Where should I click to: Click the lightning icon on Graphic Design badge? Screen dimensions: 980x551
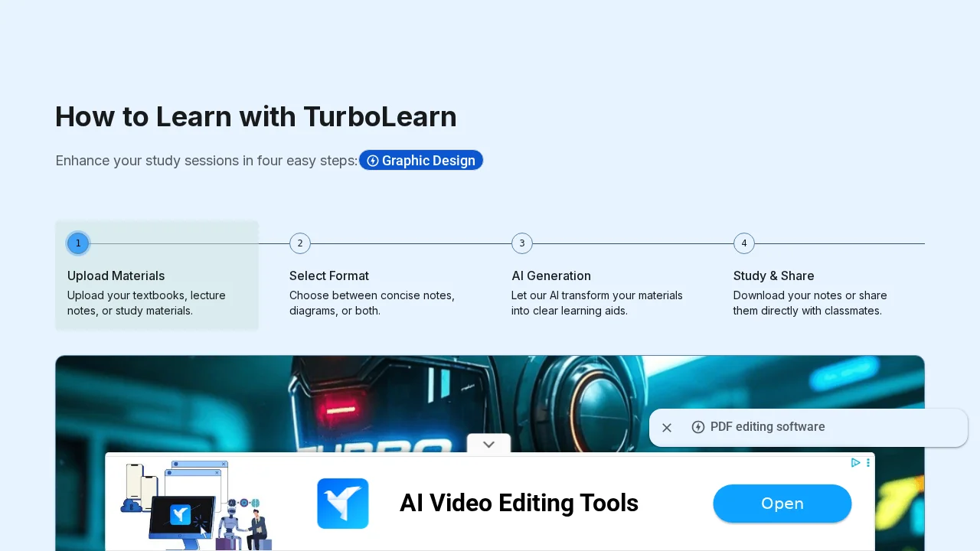coord(373,161)
